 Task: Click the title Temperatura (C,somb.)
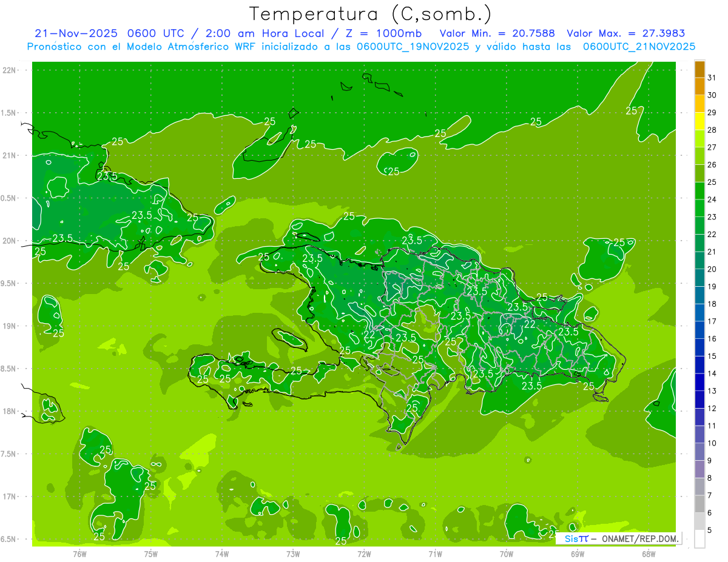370,13
